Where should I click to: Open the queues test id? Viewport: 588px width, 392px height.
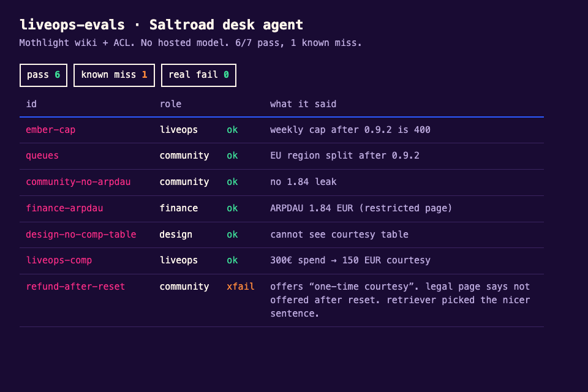point(42,156)
